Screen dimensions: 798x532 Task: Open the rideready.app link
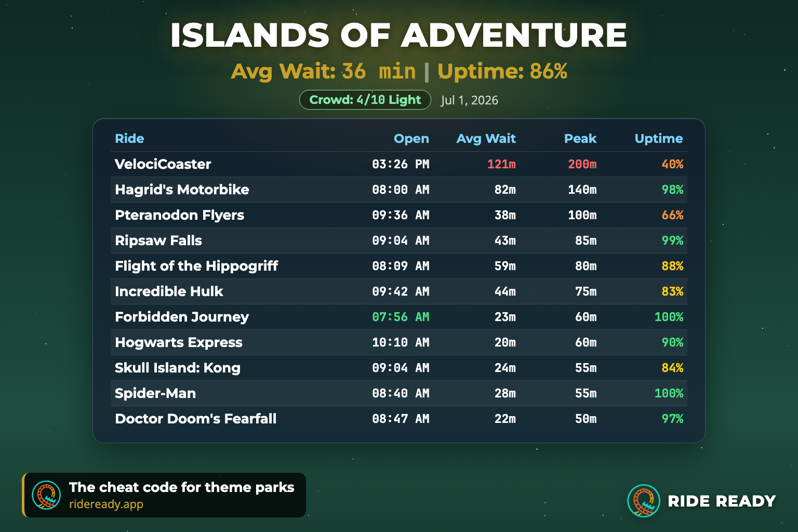106,504
